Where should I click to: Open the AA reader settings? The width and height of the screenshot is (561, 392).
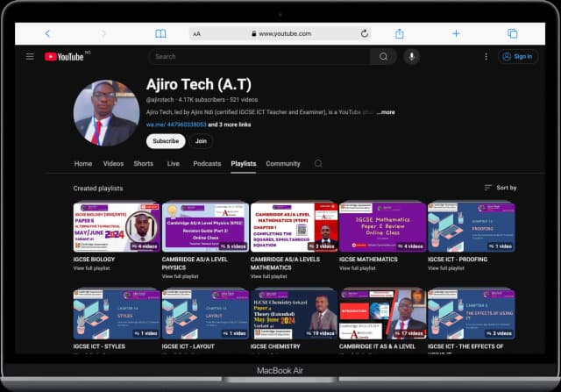pyautogui.click(x=196, y=34)
